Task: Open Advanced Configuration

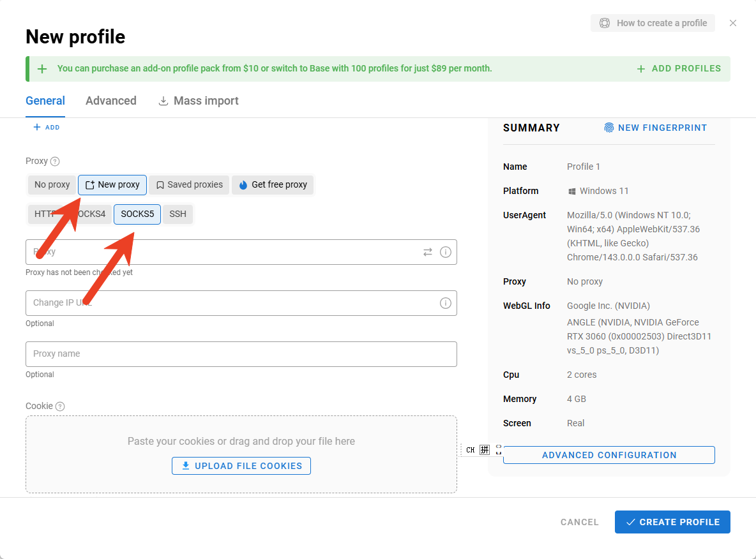Action: pos(609,455)
